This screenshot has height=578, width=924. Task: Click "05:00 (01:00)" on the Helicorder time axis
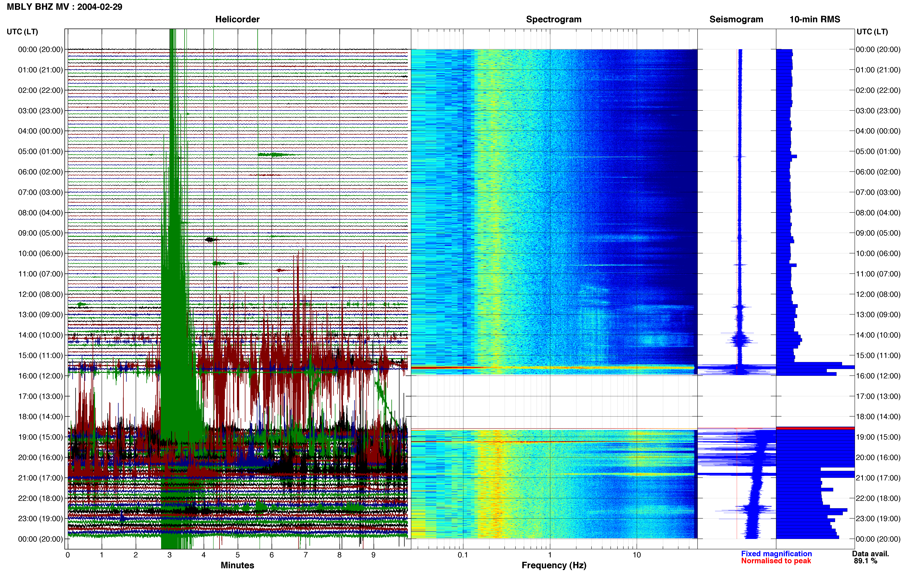click(41, 151)
